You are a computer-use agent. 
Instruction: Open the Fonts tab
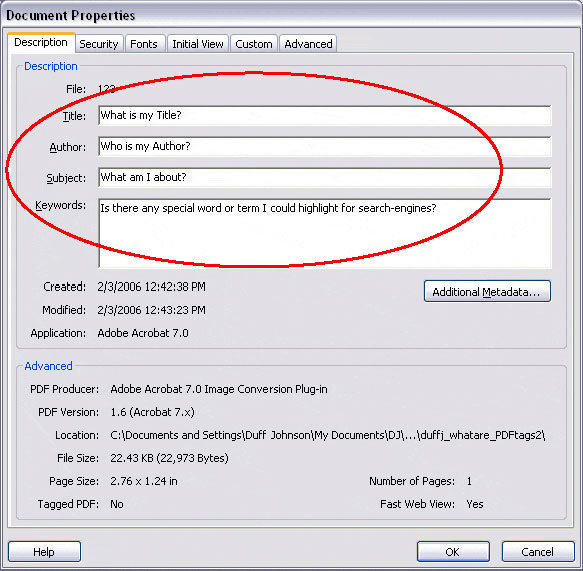click(x=144, y=44)
